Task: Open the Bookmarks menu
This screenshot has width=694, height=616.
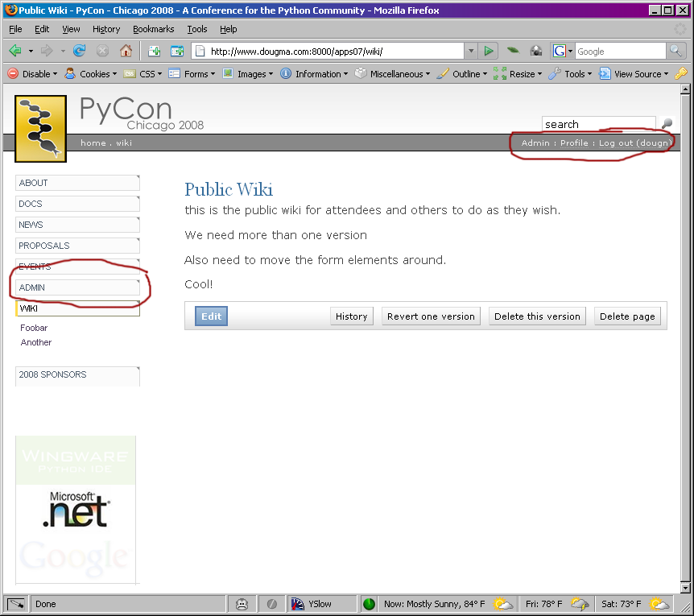Action: click(153, 29)
